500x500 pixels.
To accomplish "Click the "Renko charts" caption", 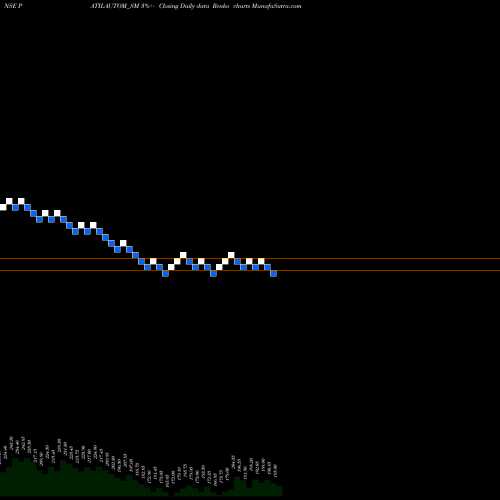I will point(231,6).
